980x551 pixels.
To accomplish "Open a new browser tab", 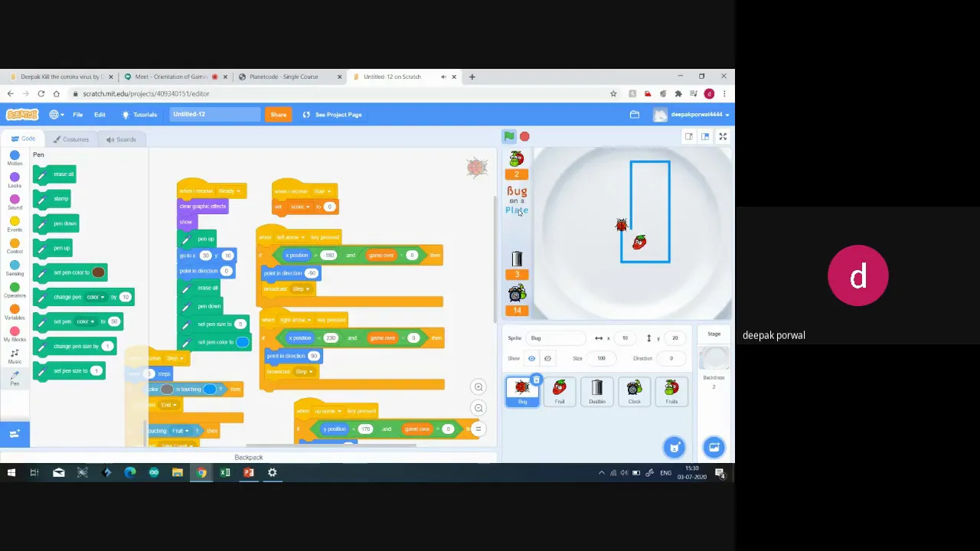I will point(472,77).
